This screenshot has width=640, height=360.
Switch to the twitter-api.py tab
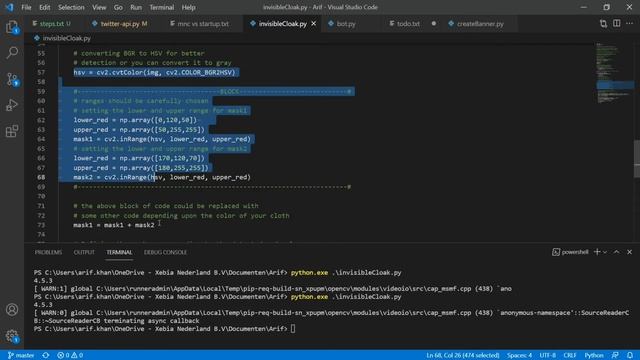click(120, 24)
